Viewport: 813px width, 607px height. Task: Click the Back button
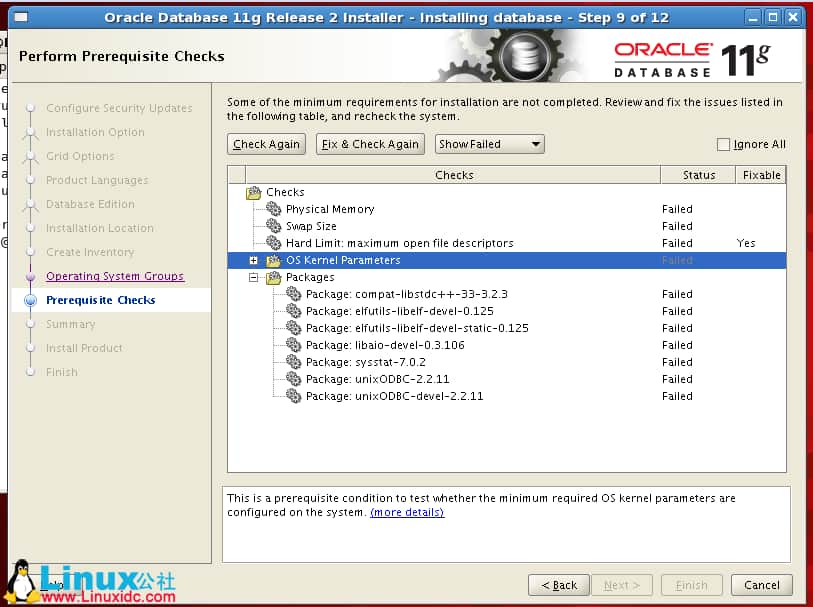coord(558,585)
